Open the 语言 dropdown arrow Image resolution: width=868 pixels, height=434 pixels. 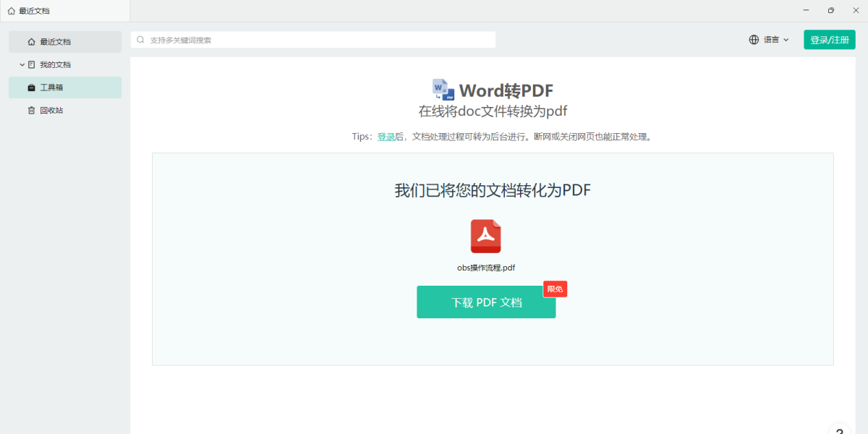tap(786, 40)
